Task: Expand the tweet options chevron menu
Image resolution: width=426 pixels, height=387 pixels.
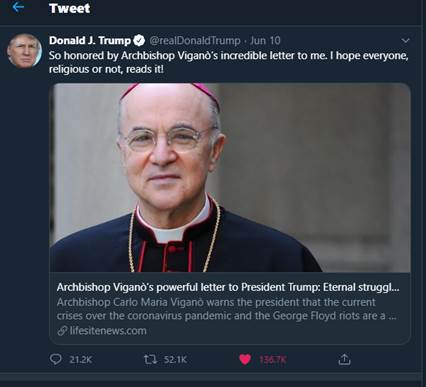Action: point(405,41)
